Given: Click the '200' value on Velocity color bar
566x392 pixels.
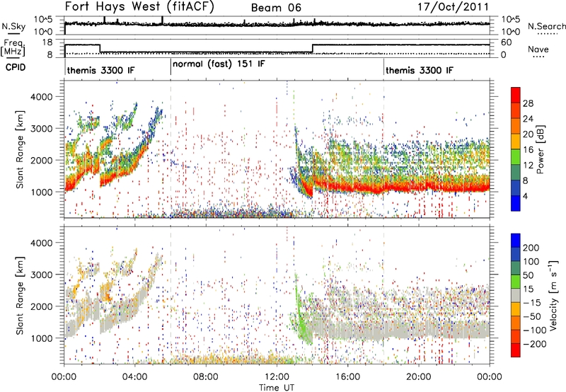Looking at the screenshot, I should coord(531,248).
